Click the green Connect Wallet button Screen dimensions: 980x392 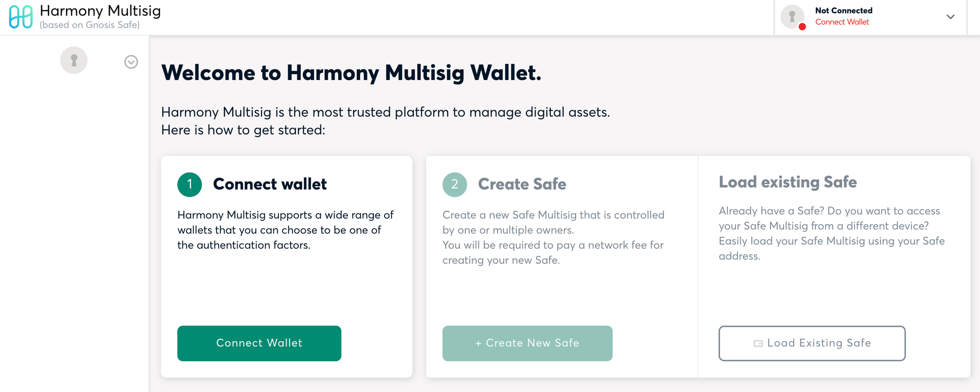(259, 343)
